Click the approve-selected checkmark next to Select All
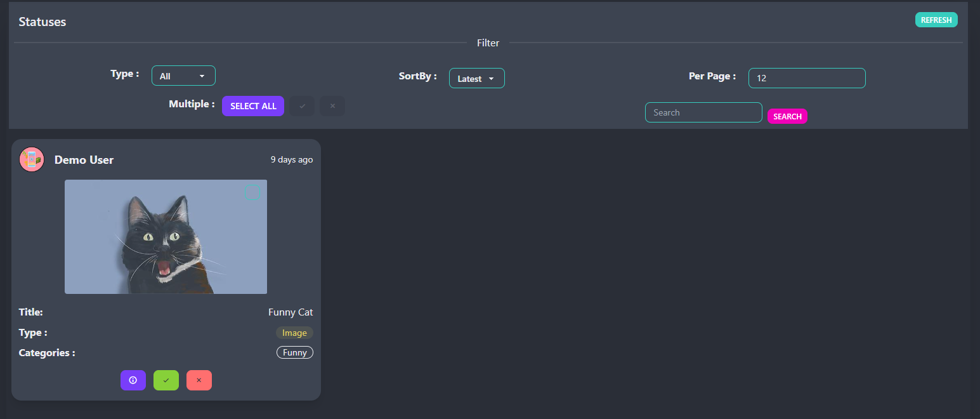Image resolution: width=980 pixels, height=419 pixels. pos(302,105)
